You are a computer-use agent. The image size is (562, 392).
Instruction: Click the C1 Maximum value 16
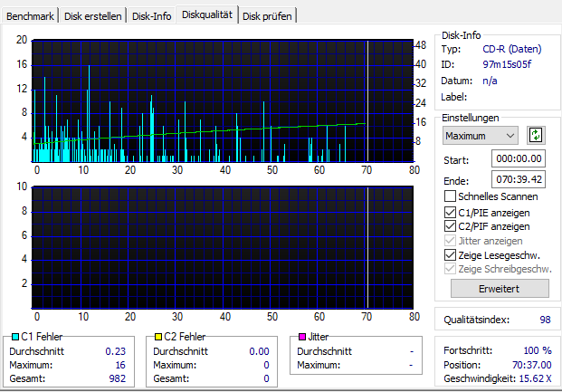(x=120, y=365)
